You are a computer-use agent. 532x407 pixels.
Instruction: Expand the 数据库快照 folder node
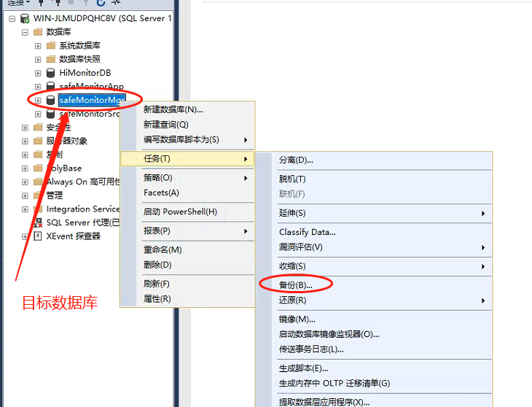pyautogui.click(x=38, y=59)
